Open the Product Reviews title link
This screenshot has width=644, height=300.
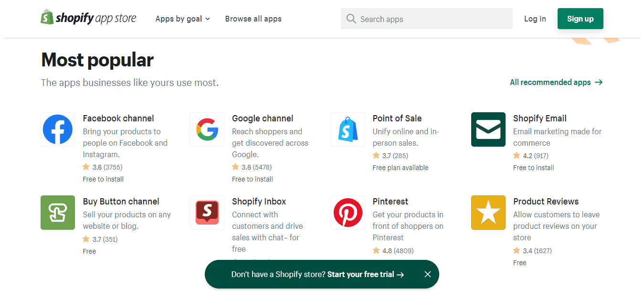click(546, 202)
